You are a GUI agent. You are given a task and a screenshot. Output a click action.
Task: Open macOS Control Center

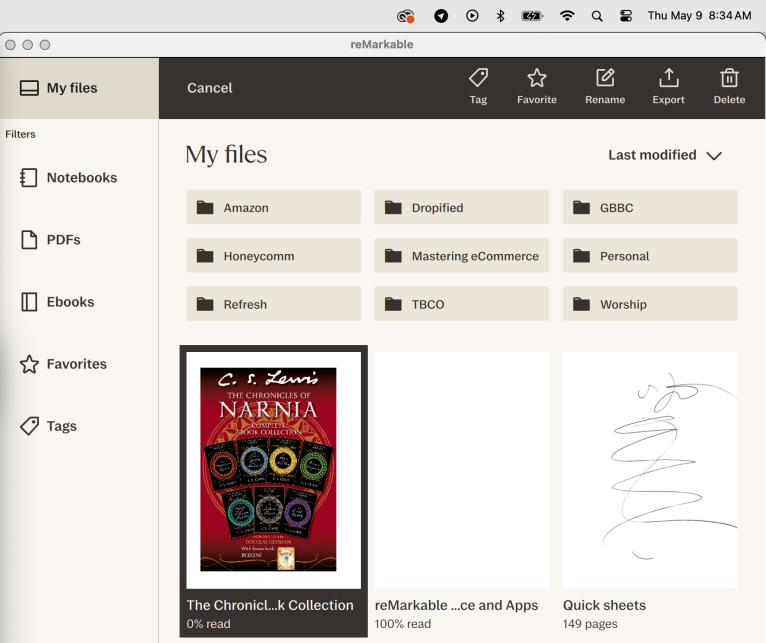tap(626, 16)
